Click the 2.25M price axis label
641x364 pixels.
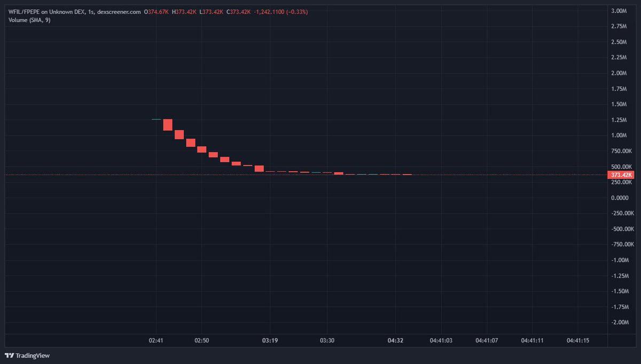coord(619,58)
